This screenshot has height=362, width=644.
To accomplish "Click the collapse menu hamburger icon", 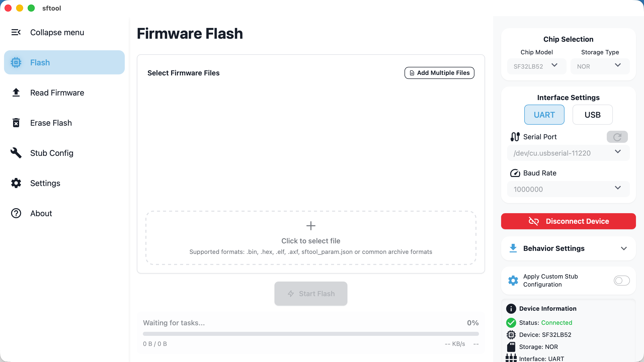I will tap(16, 32).
